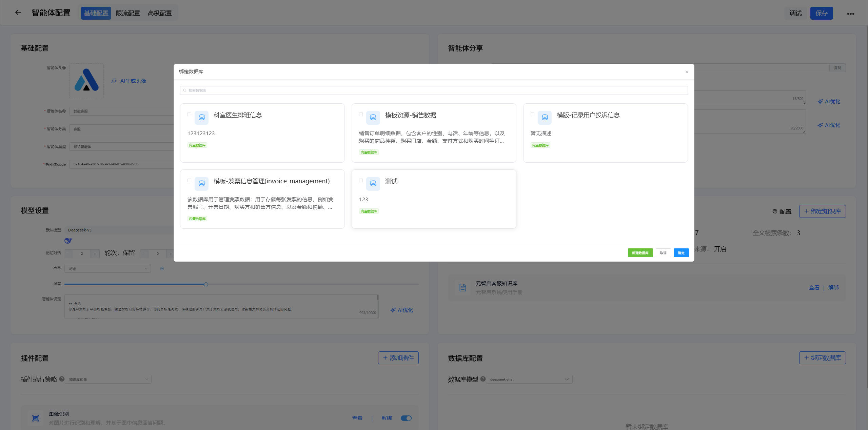
Task: Click database icon of 科室医生排班信息 card
Action: pos(201,118)
